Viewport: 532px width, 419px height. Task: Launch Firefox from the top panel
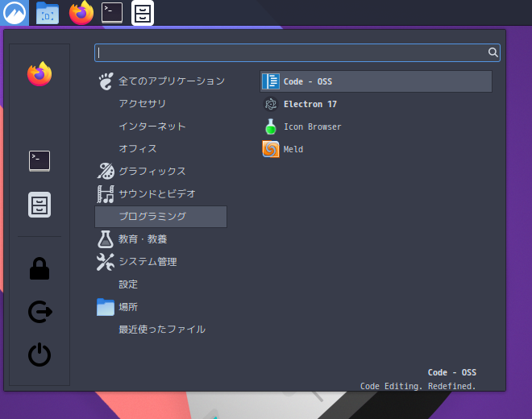[81, 13]
